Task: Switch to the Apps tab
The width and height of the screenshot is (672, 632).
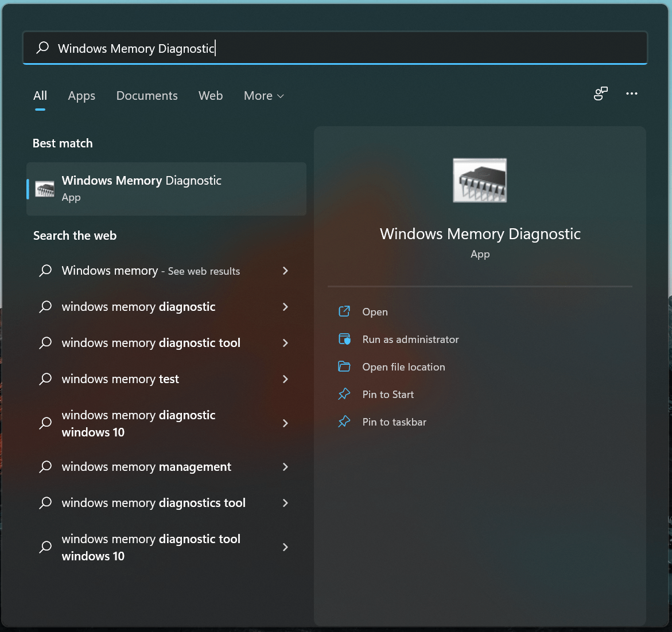Action: coord(81,96)
